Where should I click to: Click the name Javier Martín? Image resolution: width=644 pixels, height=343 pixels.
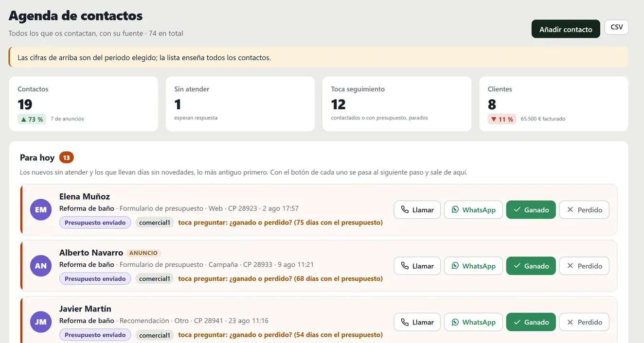(x=85, y=309)
